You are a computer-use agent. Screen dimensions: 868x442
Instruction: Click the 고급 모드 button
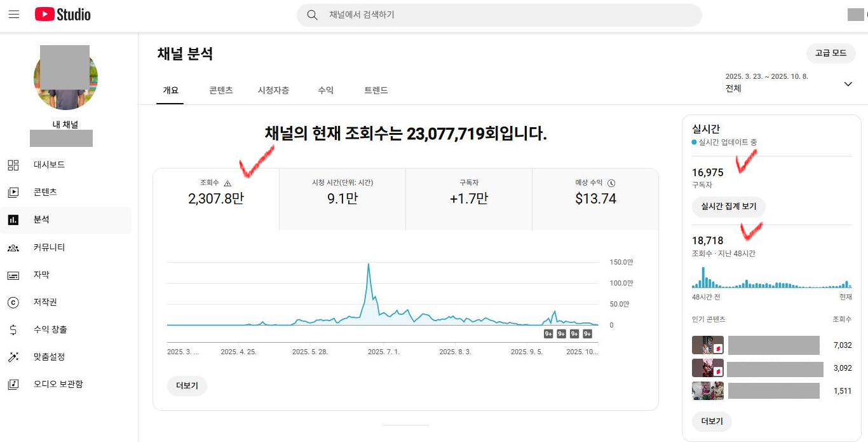(831, 53)
